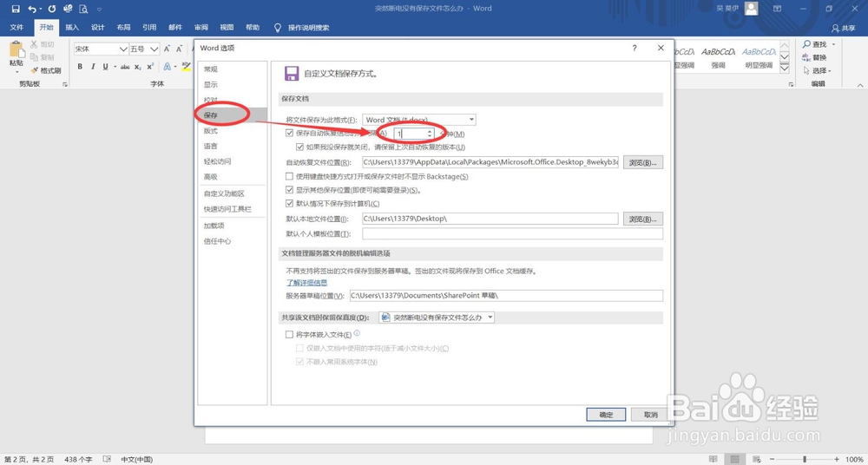This screenshot has height=465, width=868.
Task: Click the Undo arrow icon
Action: click(32, 9)
